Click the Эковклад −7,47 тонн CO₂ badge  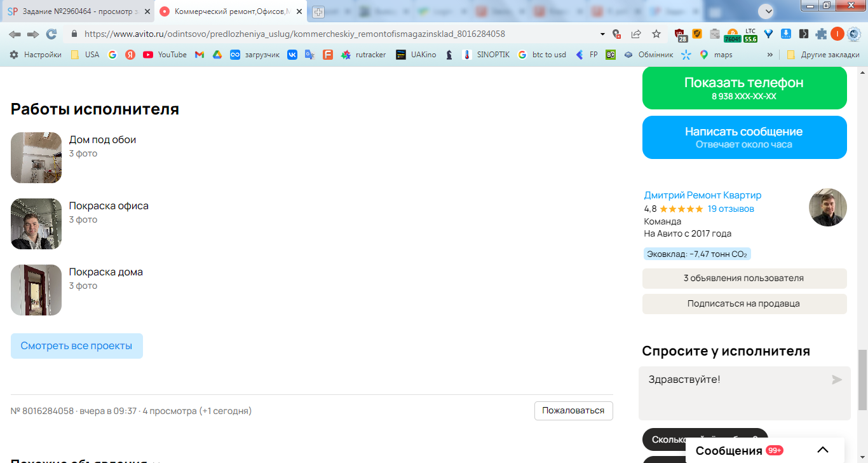[x=697, y=254]
